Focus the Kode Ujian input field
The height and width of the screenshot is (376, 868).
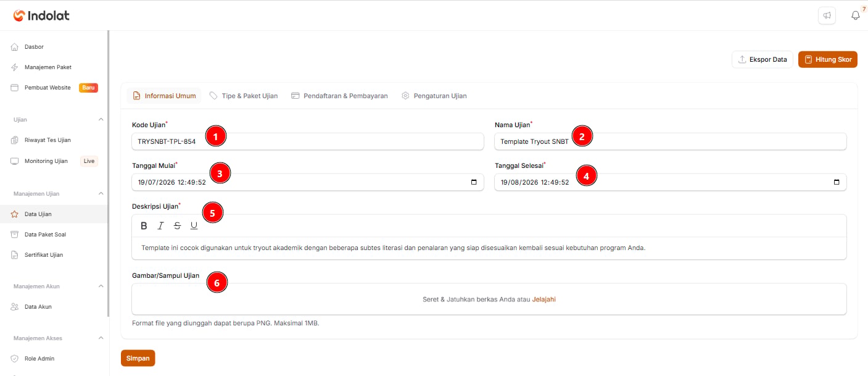(308, 141)
